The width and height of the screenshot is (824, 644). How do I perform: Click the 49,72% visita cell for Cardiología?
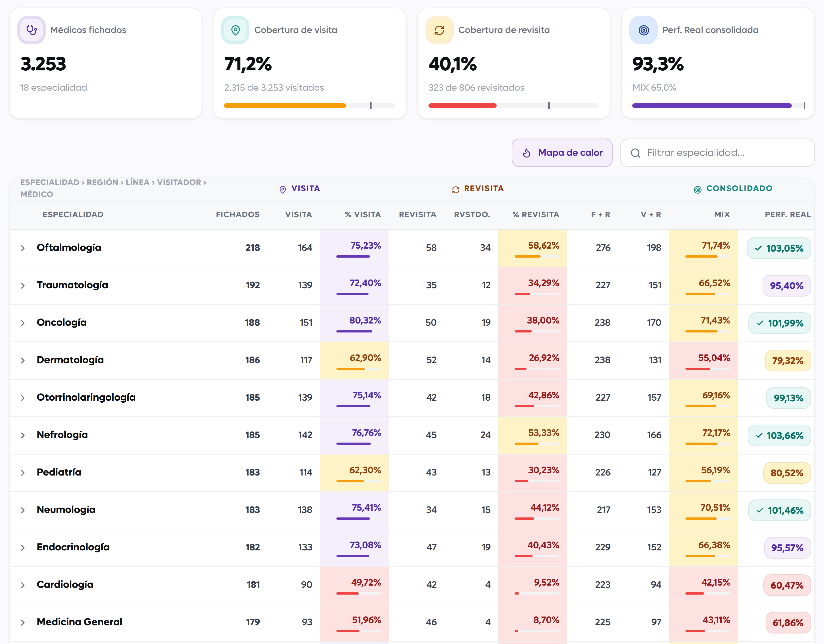pos(354,585)
